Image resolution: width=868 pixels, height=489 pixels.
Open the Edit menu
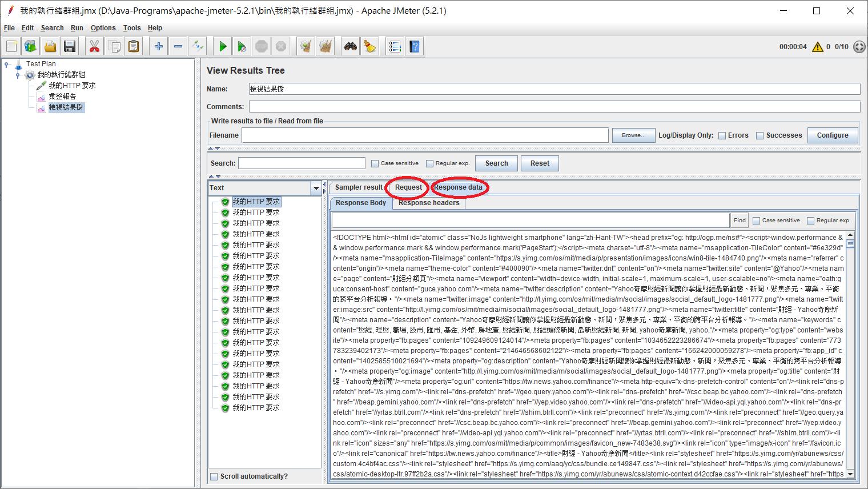click(x=27, y=27)
